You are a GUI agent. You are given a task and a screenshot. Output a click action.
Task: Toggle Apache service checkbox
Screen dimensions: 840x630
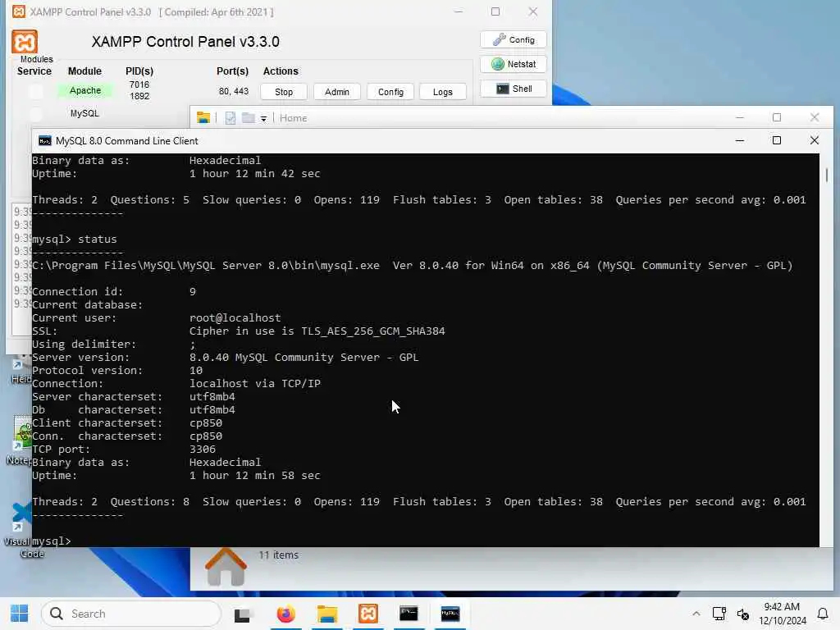(36, 92)
